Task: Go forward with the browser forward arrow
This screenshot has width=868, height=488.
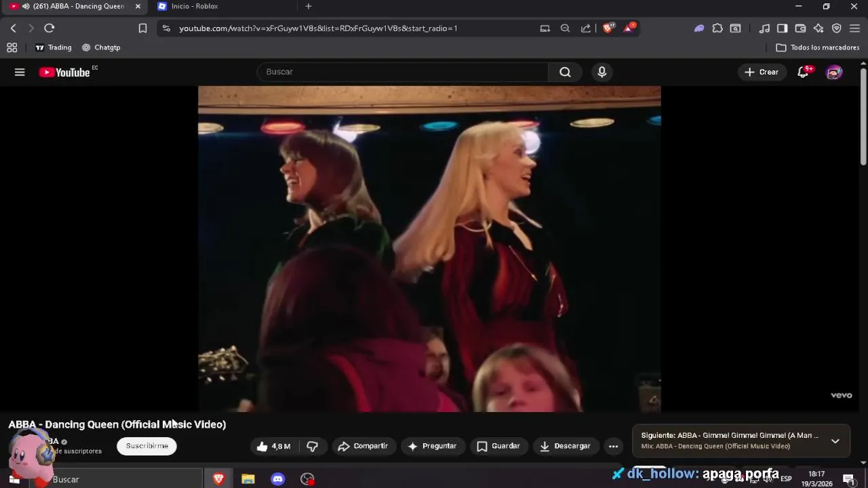Action: click(x=31, y=28)
